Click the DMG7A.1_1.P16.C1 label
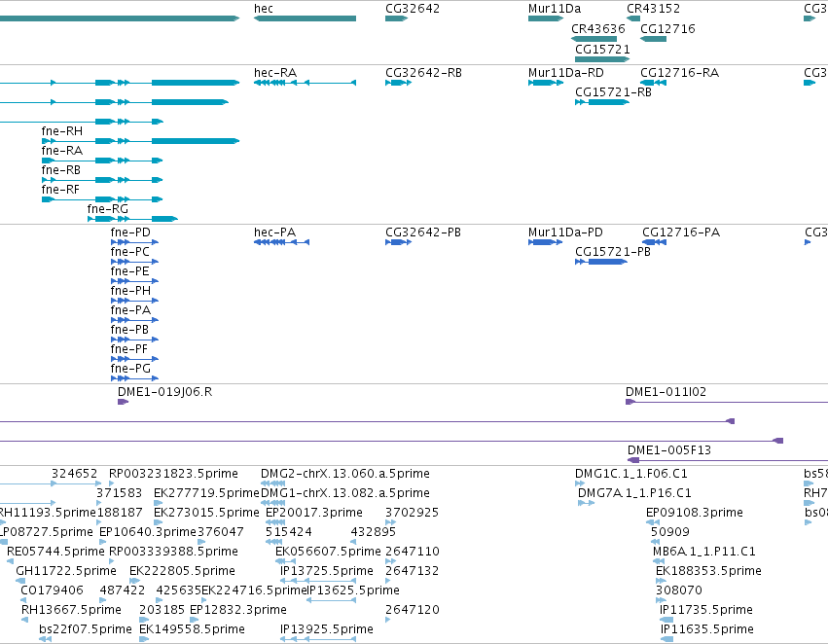 pos(634,493)
